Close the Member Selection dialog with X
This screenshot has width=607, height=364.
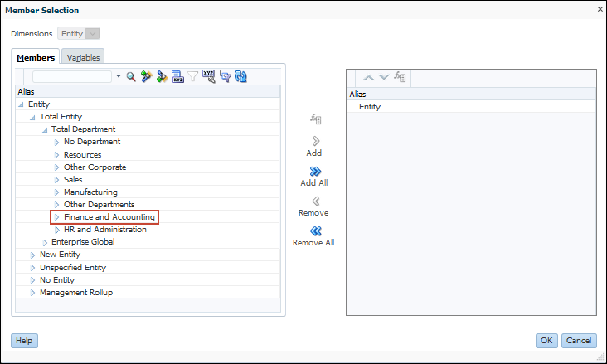pyautogui.click(x=600, y=9)
